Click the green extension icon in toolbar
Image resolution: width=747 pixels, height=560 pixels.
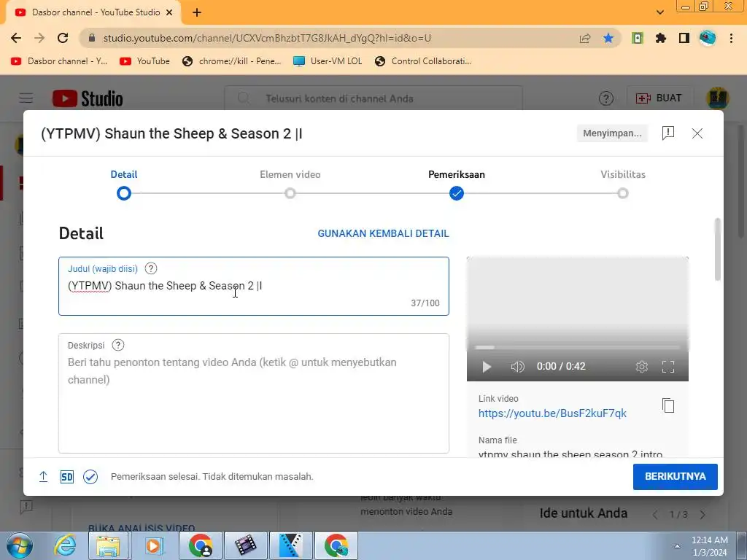638,38
